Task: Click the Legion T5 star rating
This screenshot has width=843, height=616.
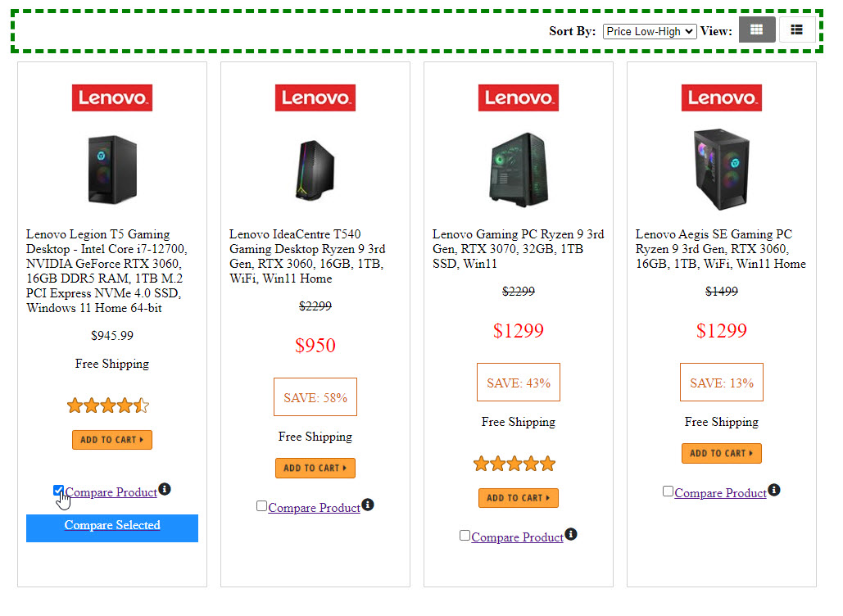Action: (x=108, y=405)
